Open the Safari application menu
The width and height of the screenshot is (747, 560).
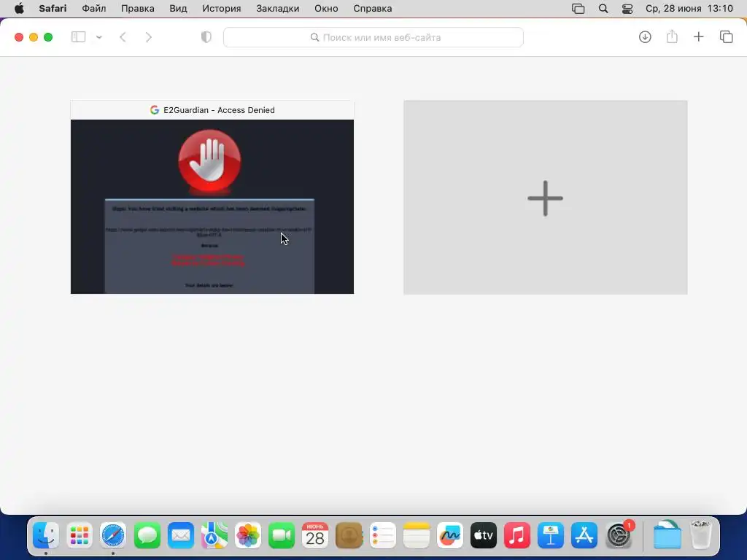click(x=53, y=9)
